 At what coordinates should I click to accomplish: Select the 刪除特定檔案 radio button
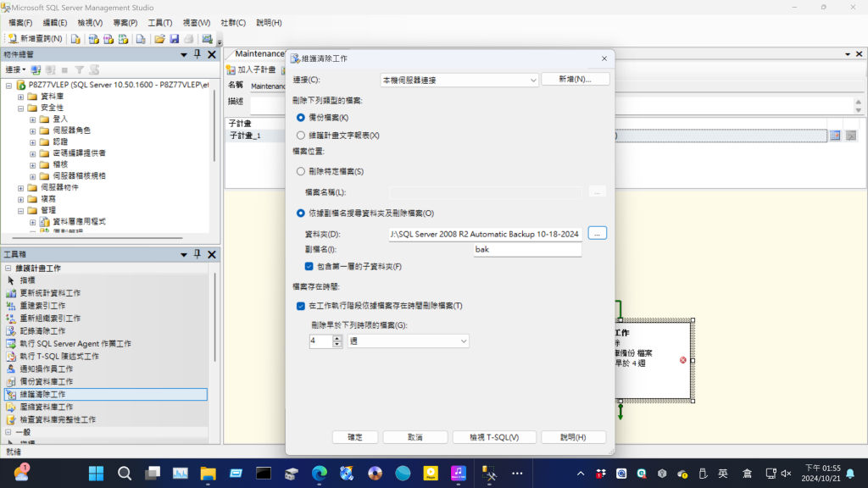(301, 171)
